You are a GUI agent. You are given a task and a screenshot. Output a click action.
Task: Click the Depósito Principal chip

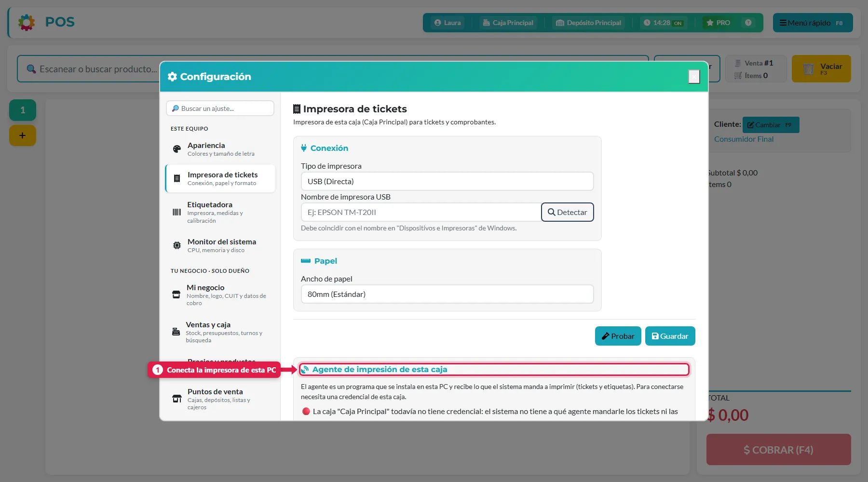pos(588,23)
